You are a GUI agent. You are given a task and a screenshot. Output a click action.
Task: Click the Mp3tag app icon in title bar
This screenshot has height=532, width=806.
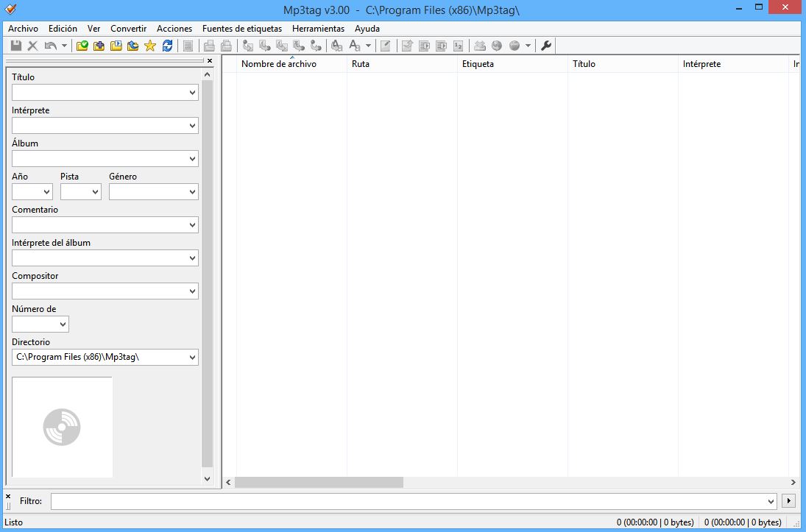point(10,9)
